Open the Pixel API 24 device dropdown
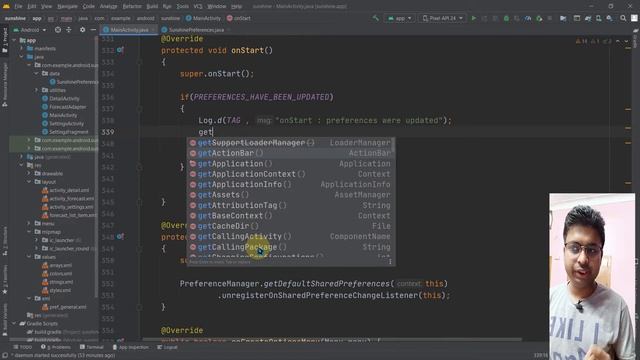Screen dimensions: 640x360 (442, 18)
